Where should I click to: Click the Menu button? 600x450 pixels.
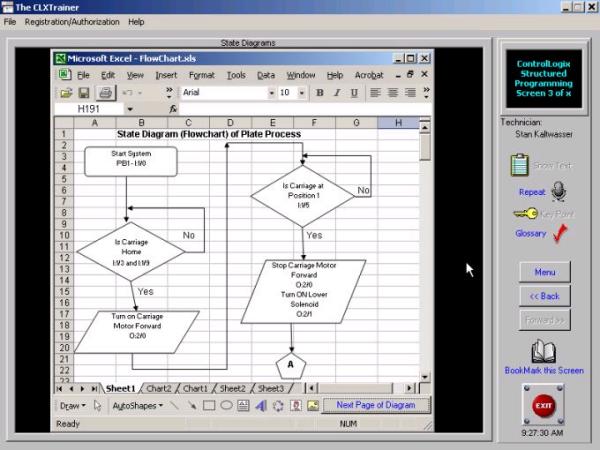click(x=545, y=272)
